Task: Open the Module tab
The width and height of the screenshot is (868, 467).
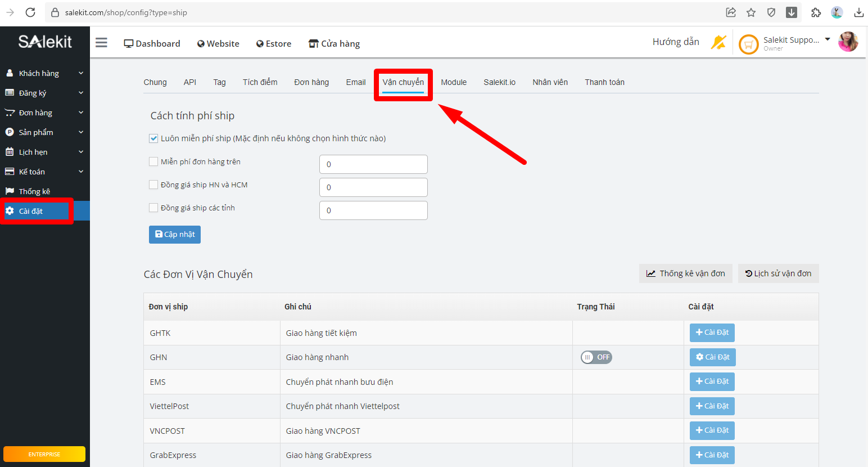Action: tap(454, 82)
